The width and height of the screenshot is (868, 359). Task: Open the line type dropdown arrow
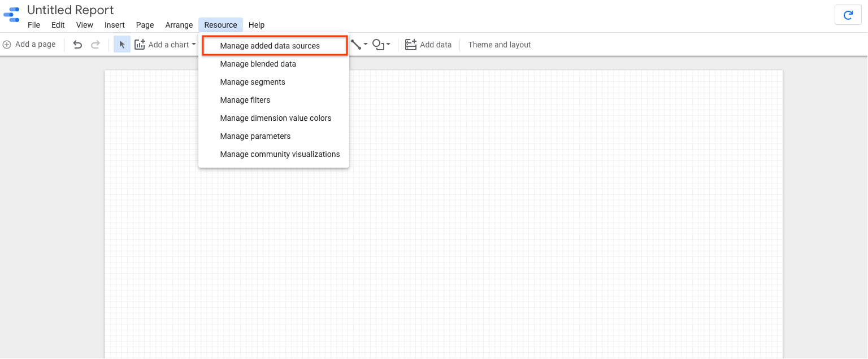pyautogui.click(x=366, y=45)
